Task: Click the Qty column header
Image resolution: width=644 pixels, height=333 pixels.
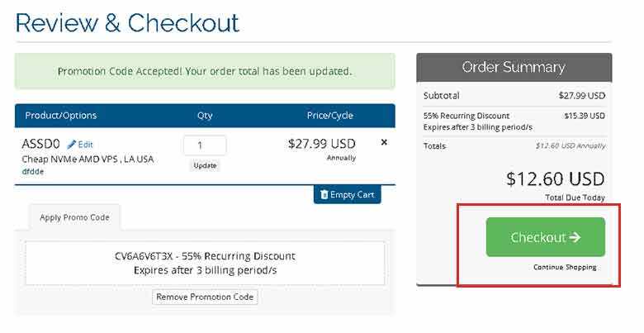Action: (x=205, y=116)
